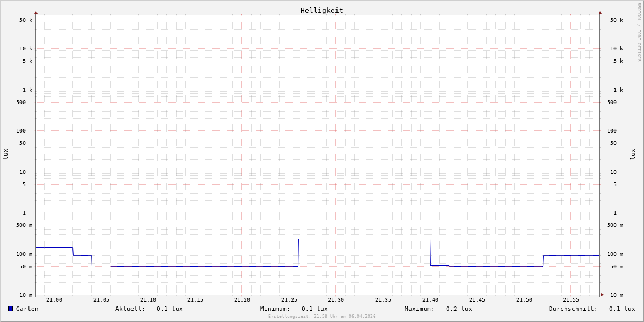Select the Garten legend label

[x=27, y=309]
